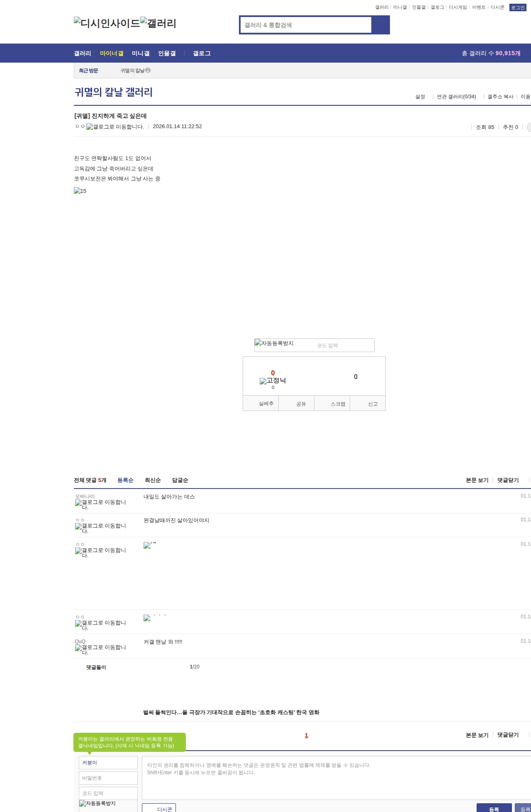Image resolution: width=531 pixels, height=812 pixels.
Task: Sort comments by 최신순
Action: coord(153,480)
